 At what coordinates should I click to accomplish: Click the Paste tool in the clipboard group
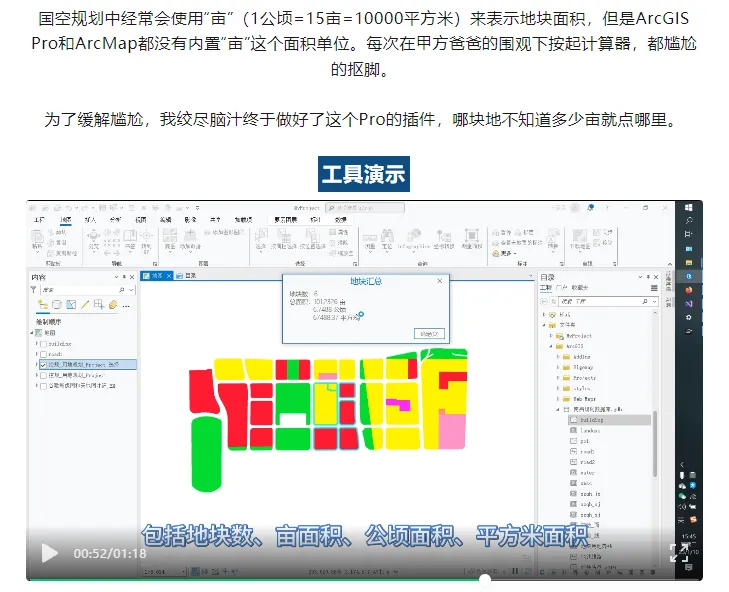point(37,239)
